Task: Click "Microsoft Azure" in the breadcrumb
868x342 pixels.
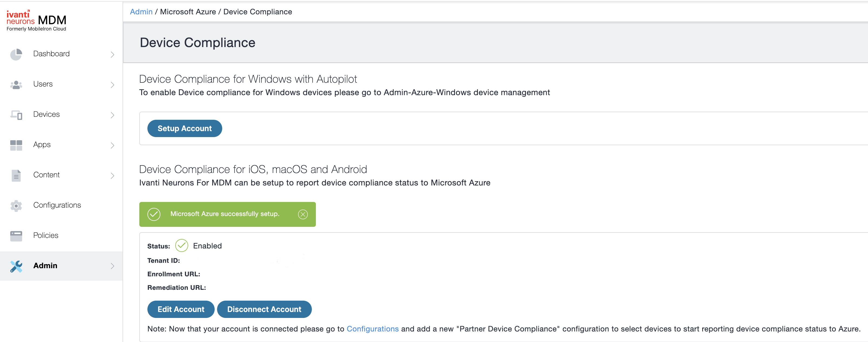Action: [188, 12]
